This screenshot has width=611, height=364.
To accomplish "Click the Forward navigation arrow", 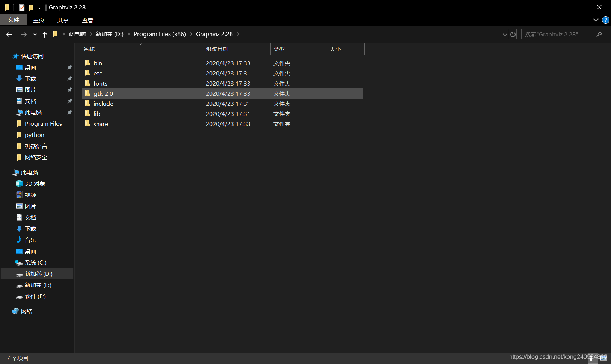I will [24, 35].
